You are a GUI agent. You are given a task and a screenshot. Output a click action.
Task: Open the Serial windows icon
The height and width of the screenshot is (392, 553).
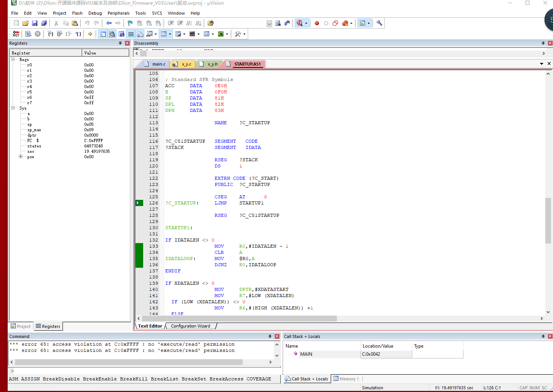pos(178,34)
